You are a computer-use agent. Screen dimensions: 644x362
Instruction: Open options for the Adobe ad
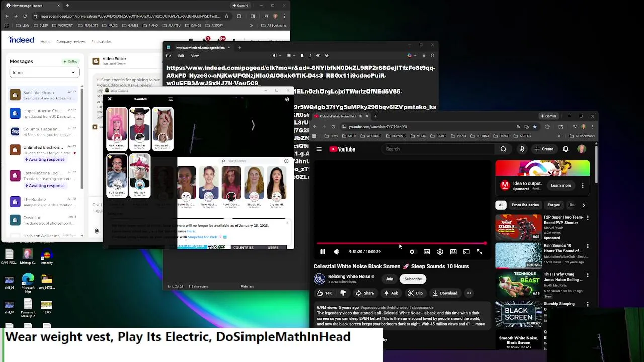click(x=583, y=186)
